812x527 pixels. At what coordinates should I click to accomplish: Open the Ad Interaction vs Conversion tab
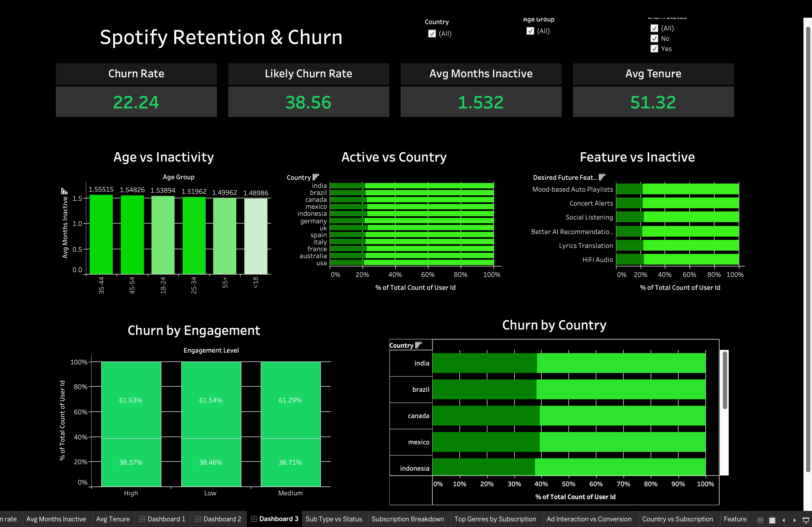[x=589, y=519]
